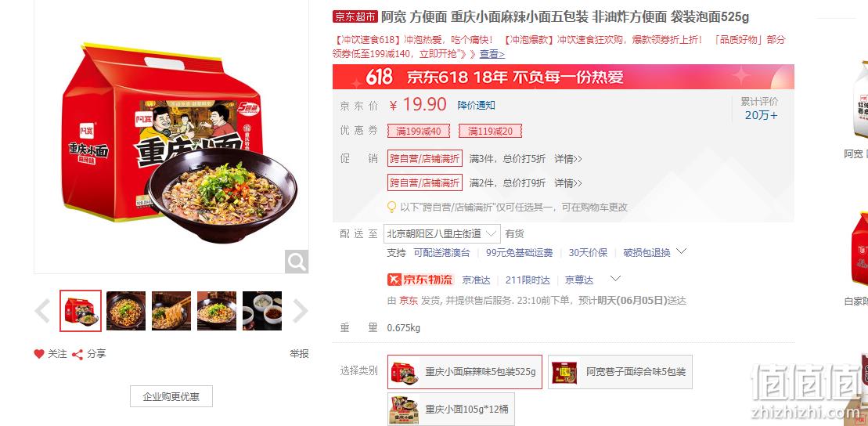Click the 京东超市 red badge
868x426 pixels.
(x=355, y=16)
